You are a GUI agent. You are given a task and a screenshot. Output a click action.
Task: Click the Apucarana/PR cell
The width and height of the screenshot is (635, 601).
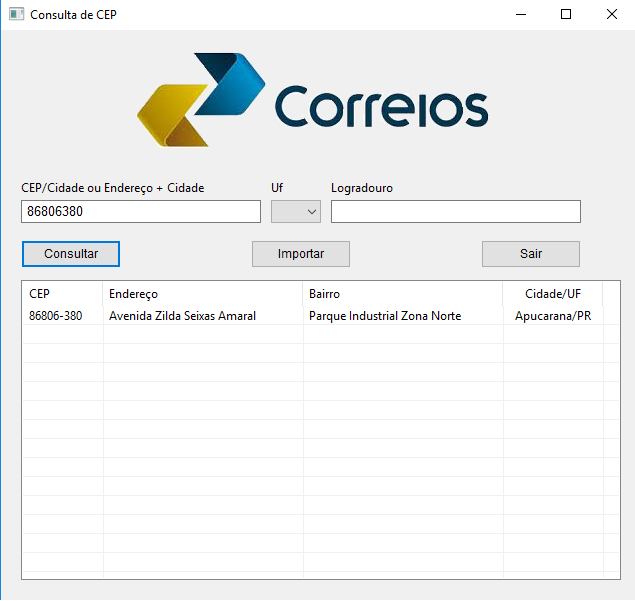pos(552,316)
